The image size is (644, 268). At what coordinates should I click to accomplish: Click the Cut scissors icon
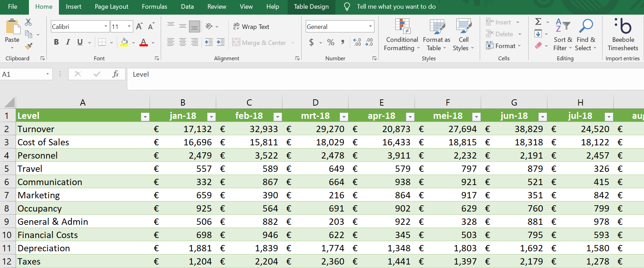(28, 22)
